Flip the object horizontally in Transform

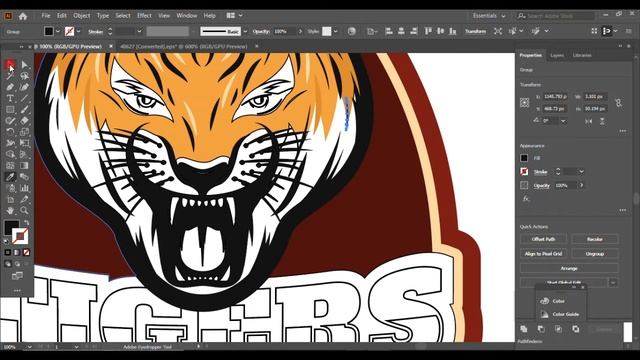(x=589, y=121)
